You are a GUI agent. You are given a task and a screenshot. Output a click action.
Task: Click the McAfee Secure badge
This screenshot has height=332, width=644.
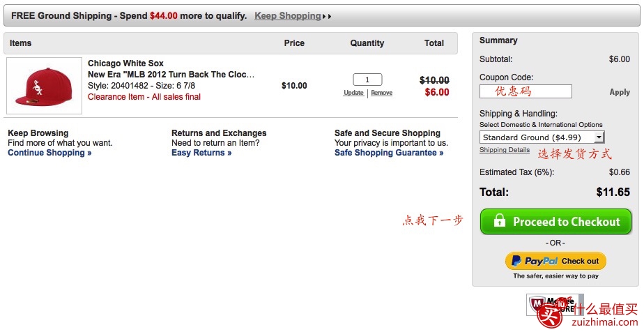coord(555,305)
